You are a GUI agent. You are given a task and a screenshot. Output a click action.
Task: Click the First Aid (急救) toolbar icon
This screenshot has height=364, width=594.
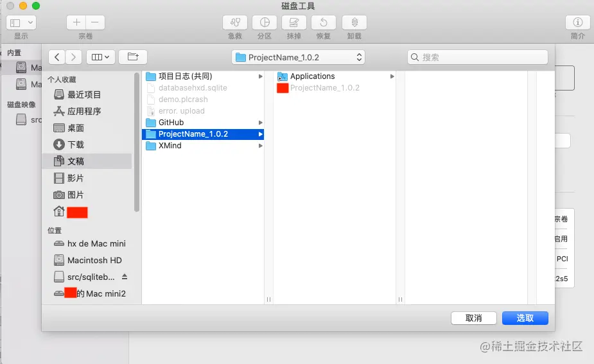coord(235,22)
